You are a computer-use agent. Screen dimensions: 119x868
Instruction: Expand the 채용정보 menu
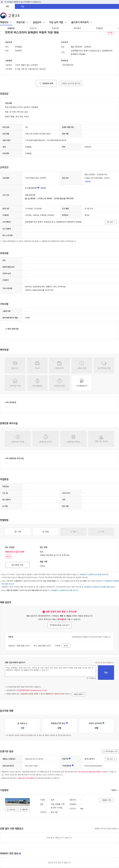[6, 22]
